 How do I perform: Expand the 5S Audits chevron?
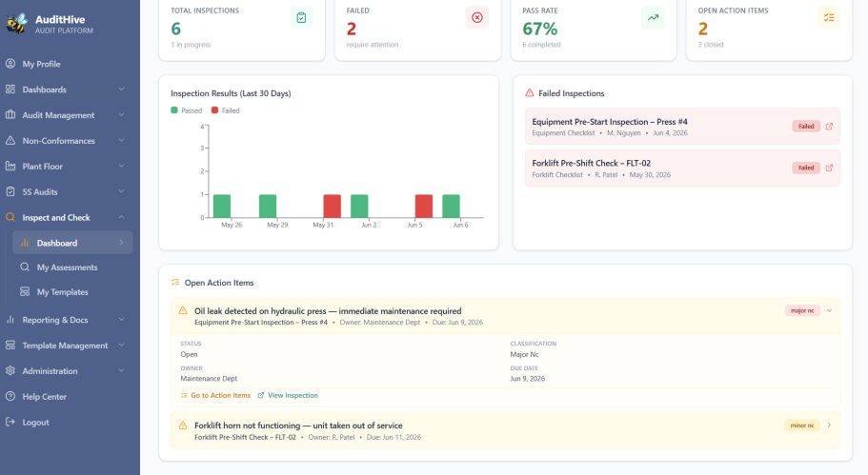121,191
